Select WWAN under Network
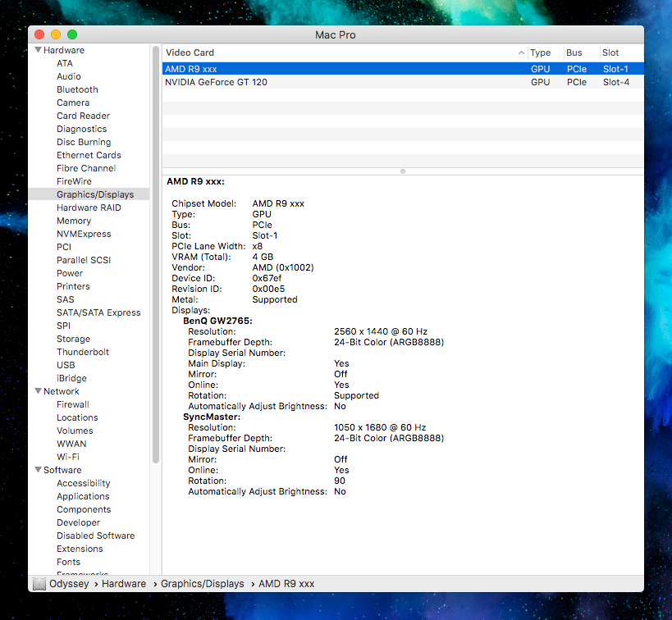Screen dimensions: 672x620 [x=71, y=444]
